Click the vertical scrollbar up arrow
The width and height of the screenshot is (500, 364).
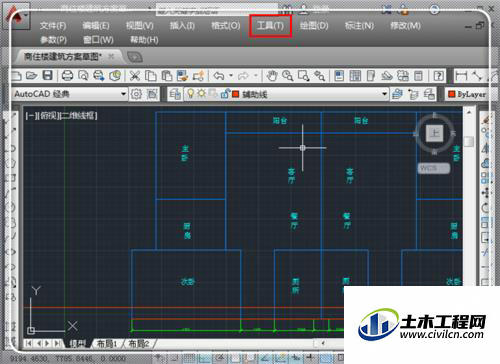(469, 112)
